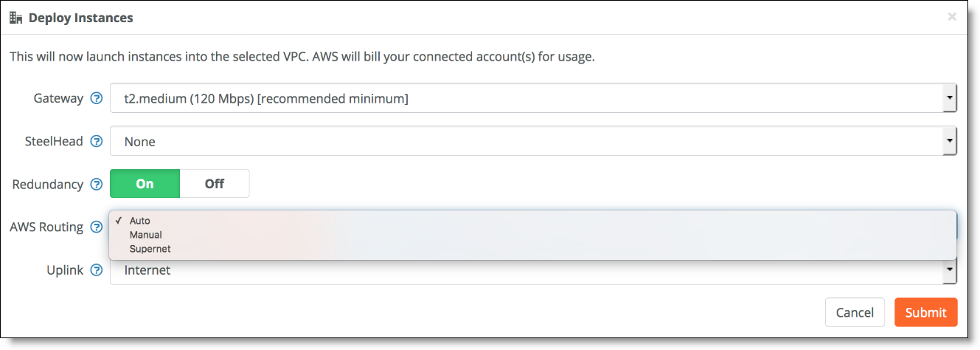
Task: Cancel the deployment dialog
Action: pos(855,312)
